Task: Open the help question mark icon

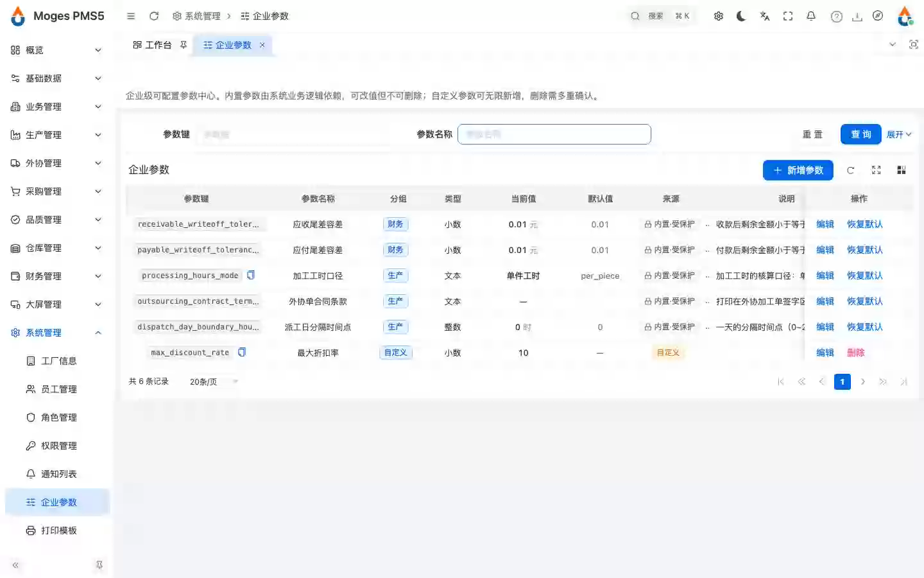Action: tap(837, 17)
